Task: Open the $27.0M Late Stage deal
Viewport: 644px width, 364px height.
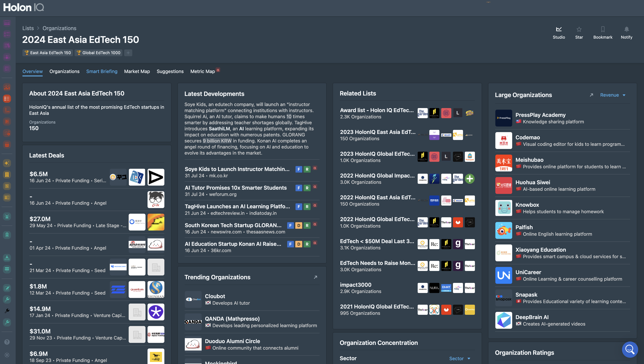Action: pos(97,222)
